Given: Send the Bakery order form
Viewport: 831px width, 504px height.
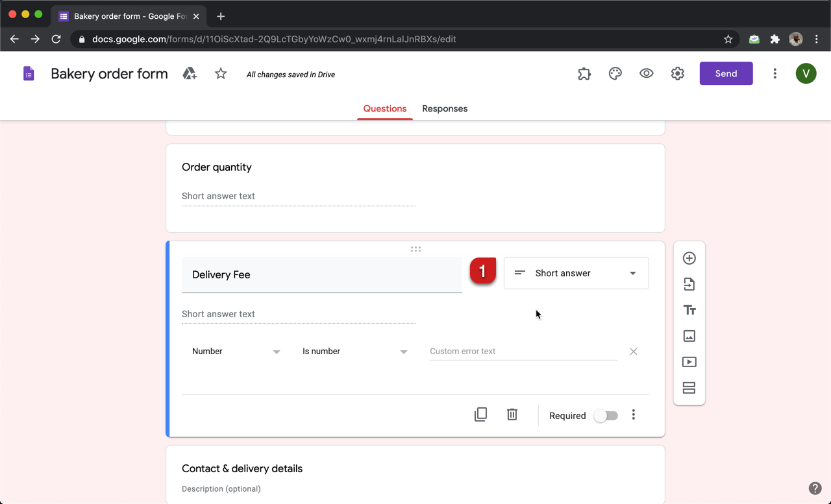Looking at the screenshot, I should (726, 73).
